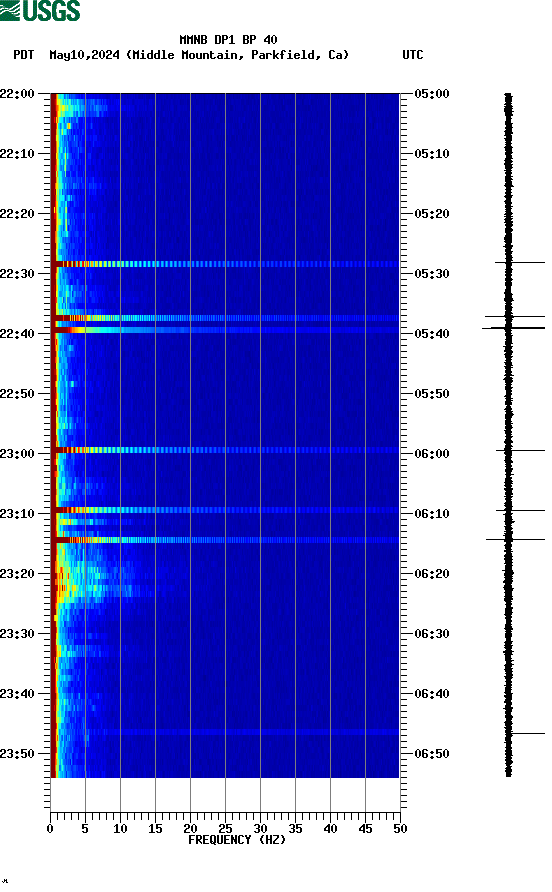Click the '23:00' PDT time label
The height and width of the screenshot is (892, 552).
click(17, 454)
